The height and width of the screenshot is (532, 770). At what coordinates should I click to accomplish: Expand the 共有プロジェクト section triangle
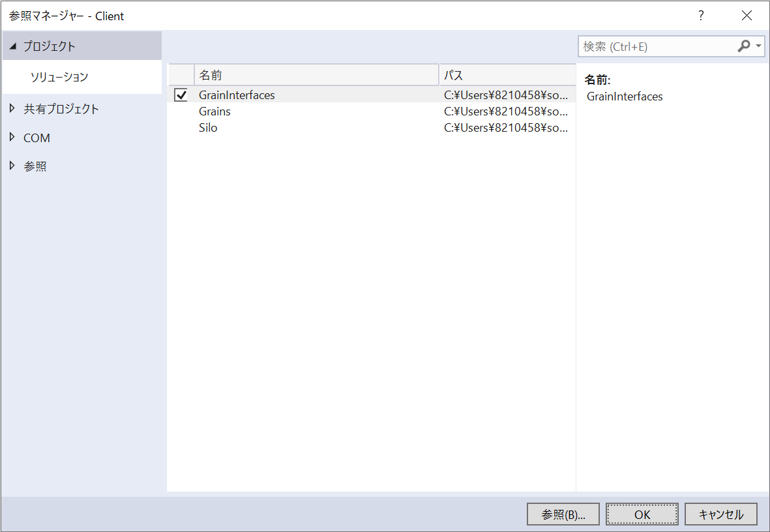(x=12, y=109)
